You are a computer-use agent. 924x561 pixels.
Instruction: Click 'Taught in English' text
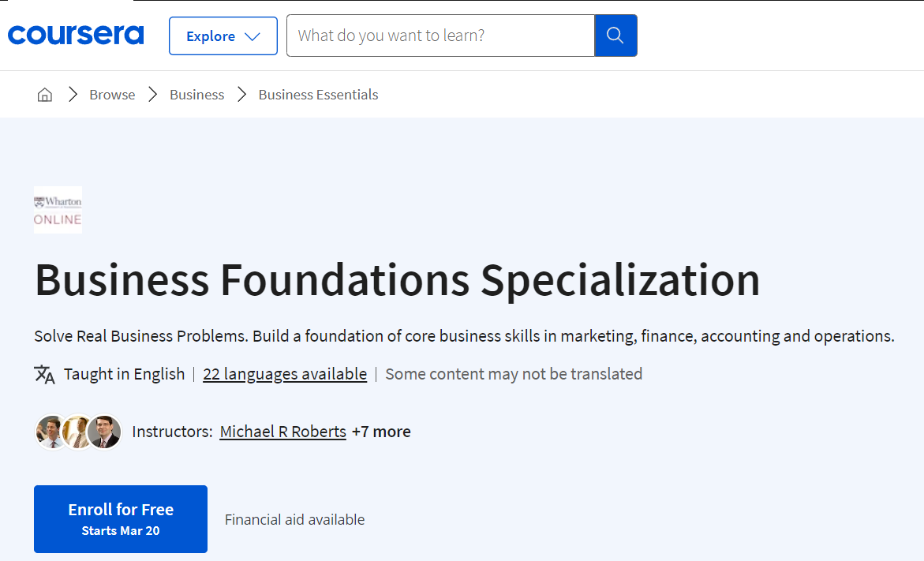[125, 374]
